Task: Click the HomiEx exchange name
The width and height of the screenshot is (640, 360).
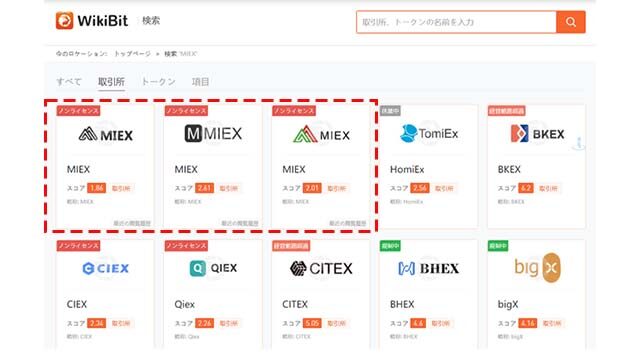Action: pos(407,169)
